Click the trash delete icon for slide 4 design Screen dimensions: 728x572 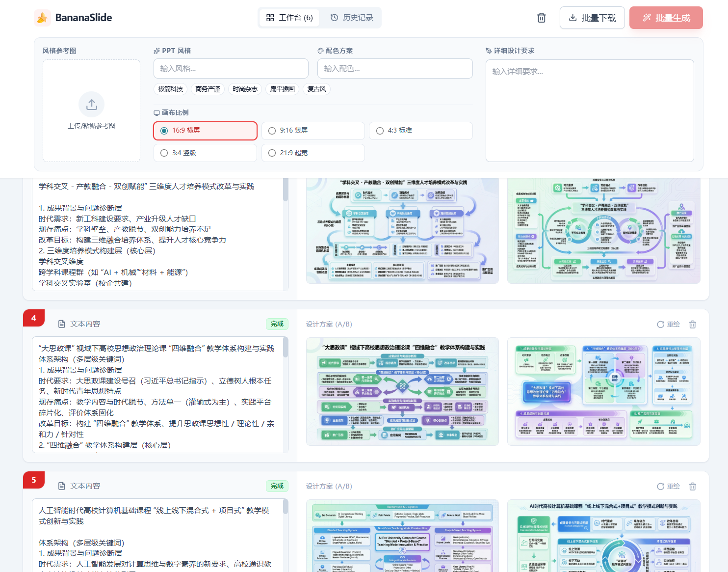tap(692, 324)
